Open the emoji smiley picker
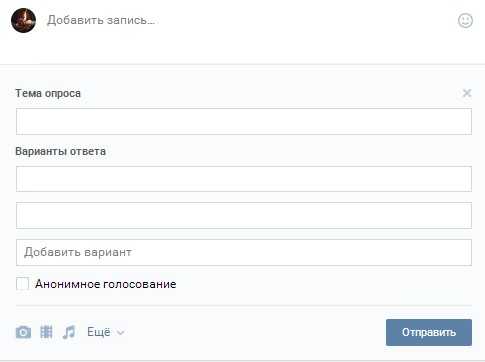 (x=465, y=20)
